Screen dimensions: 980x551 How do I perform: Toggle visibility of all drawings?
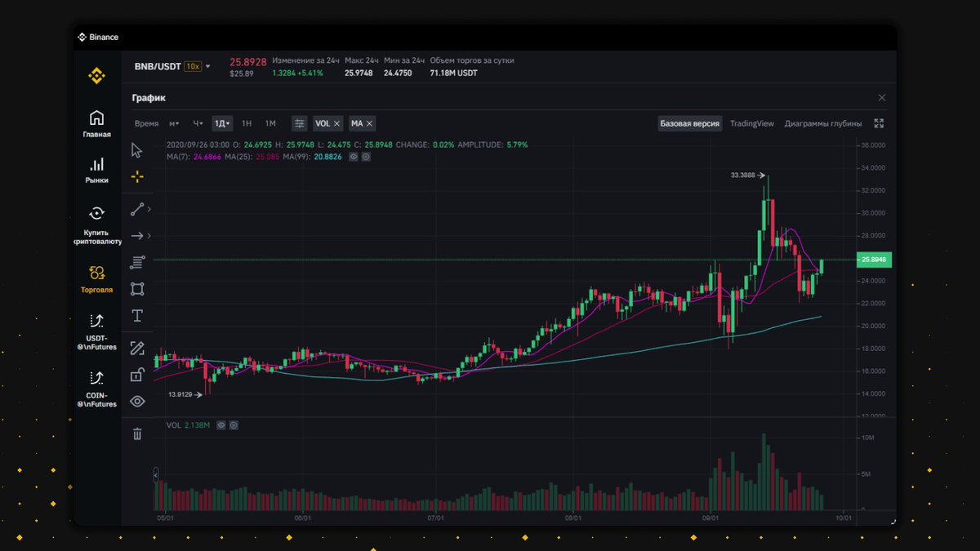click(x=137, y=401)
